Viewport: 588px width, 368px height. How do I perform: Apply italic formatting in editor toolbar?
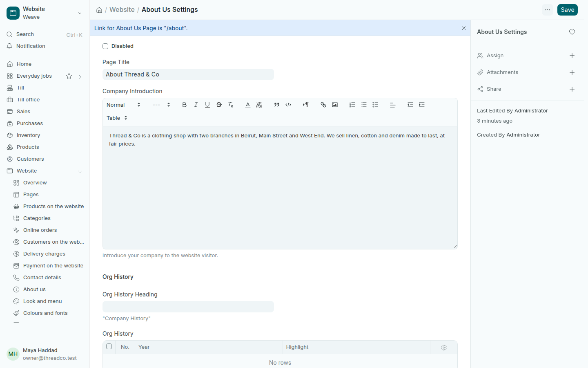[196, 105]
